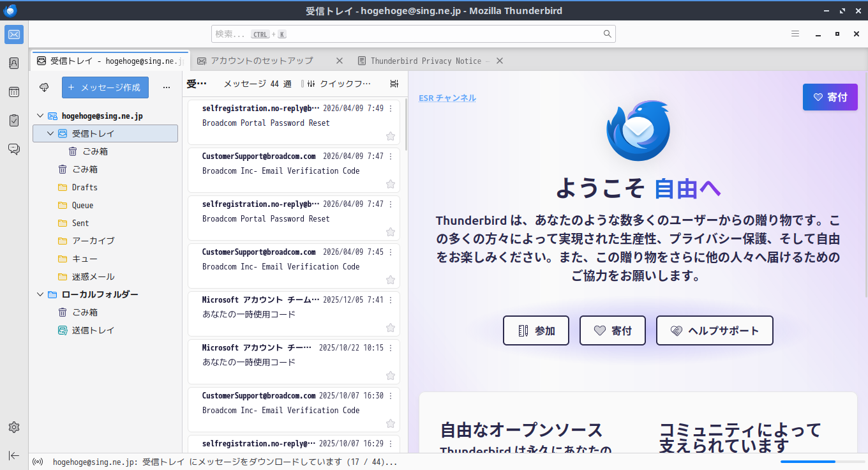Select the キュー folder
This screenshot has height=470, width=868.
click(x=105, y=259)
